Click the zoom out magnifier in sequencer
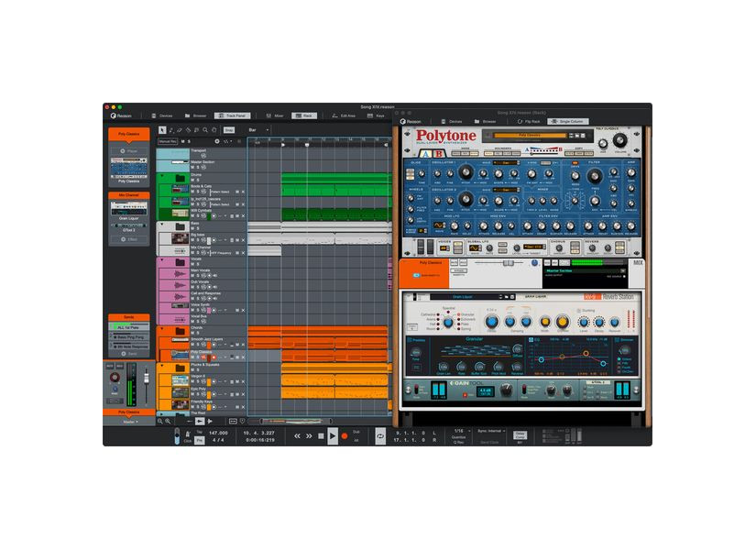This screenshot has width=756, height=550. [160, 421]
